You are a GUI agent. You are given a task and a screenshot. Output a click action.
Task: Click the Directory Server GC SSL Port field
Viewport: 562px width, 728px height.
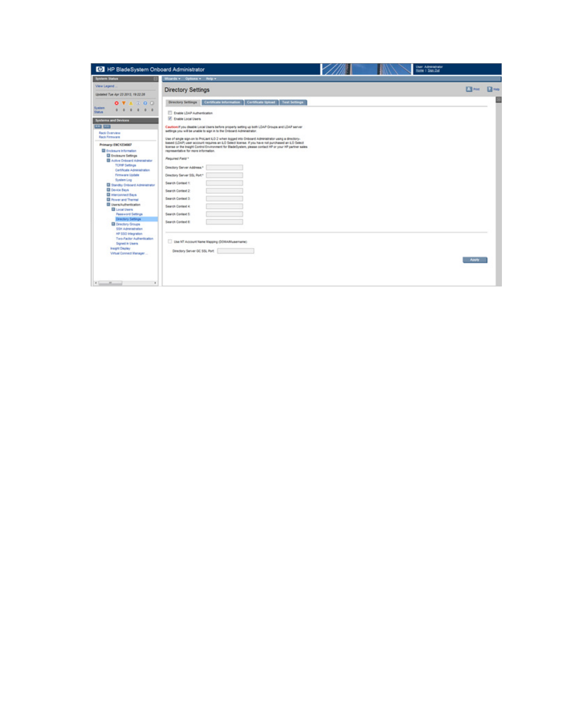[x=236, y=251]
